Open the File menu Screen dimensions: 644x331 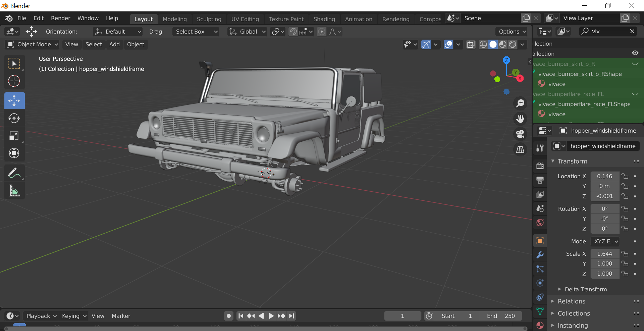click(x=22, y=18)
